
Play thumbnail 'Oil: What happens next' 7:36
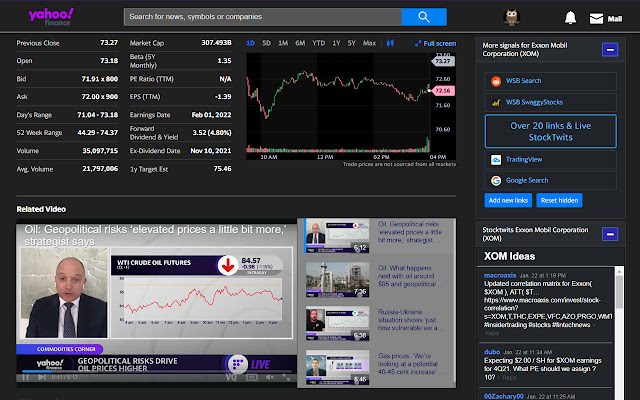337,280
